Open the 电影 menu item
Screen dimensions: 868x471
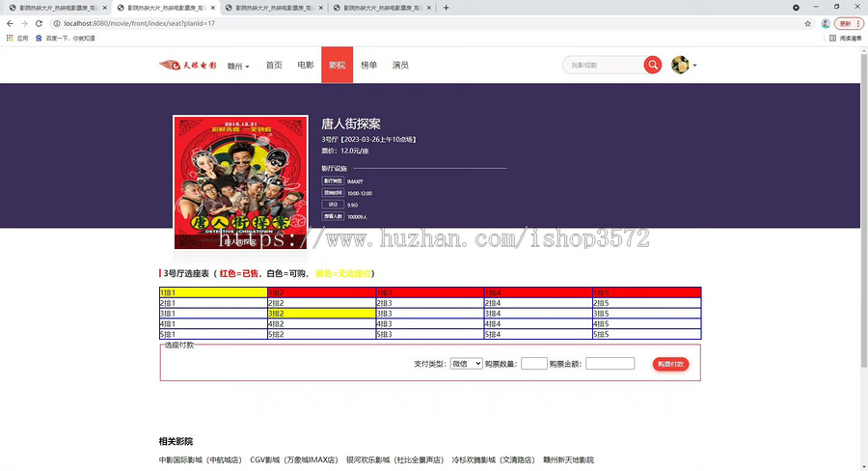(306, 65)
